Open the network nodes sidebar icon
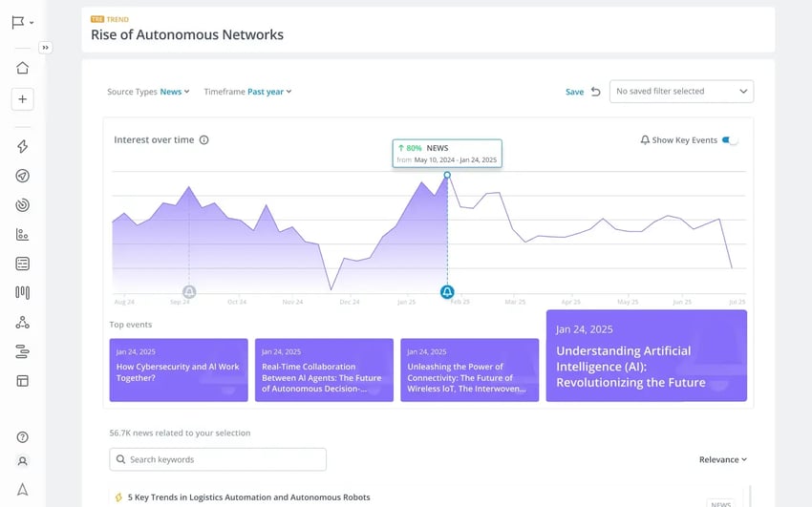The image size is (812, 507). tap(22, 323)
